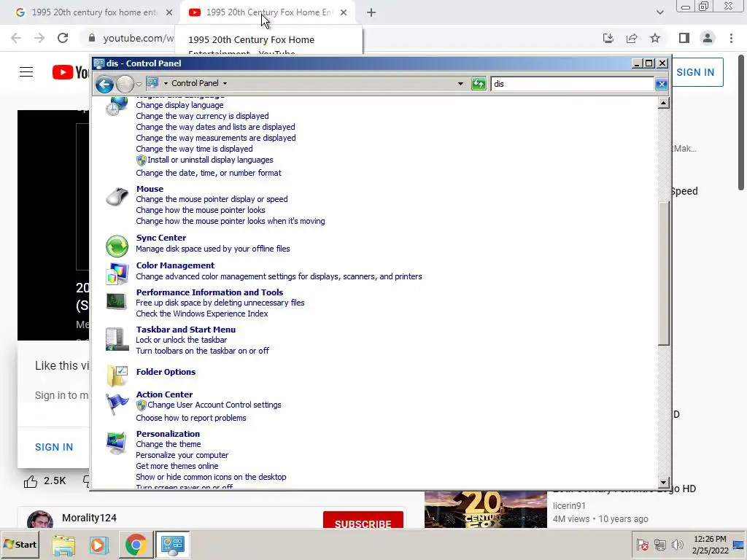747x560 pixels.
Task: Open the address bar history dropdown
Action: 460,84
